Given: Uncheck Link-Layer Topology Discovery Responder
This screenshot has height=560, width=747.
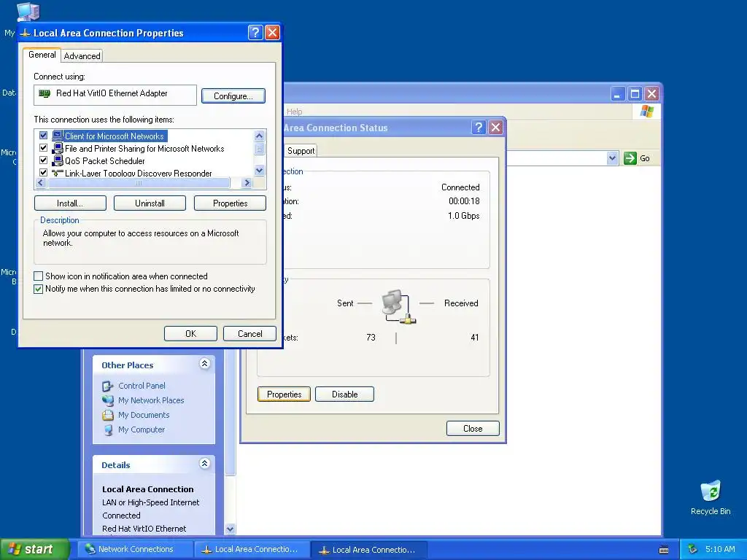Looking at the screenshot, I should [43, 172].
